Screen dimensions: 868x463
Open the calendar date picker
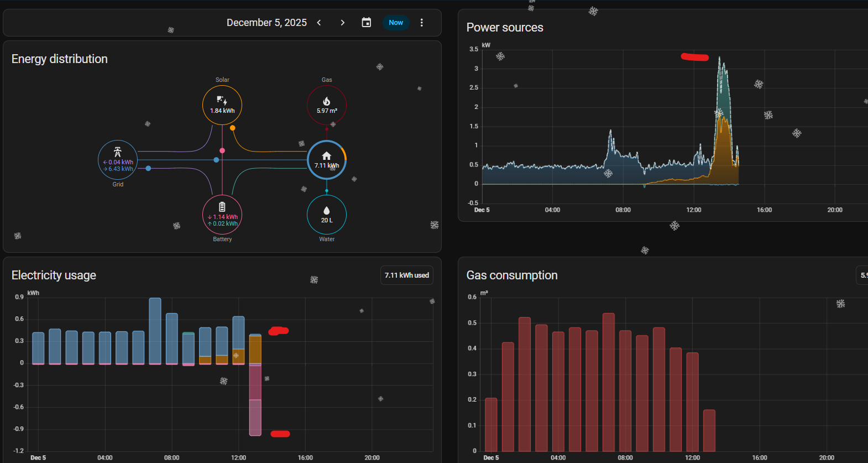[367, 23]
